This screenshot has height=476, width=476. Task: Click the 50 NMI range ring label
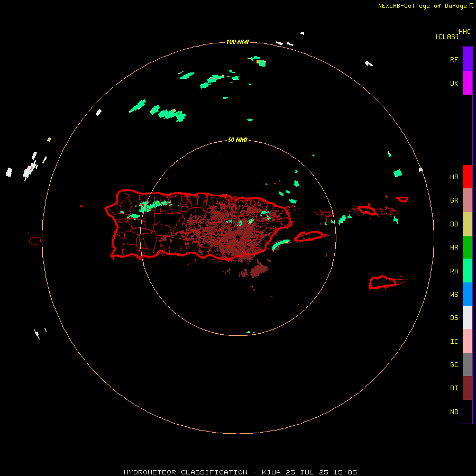coord(237,140)
